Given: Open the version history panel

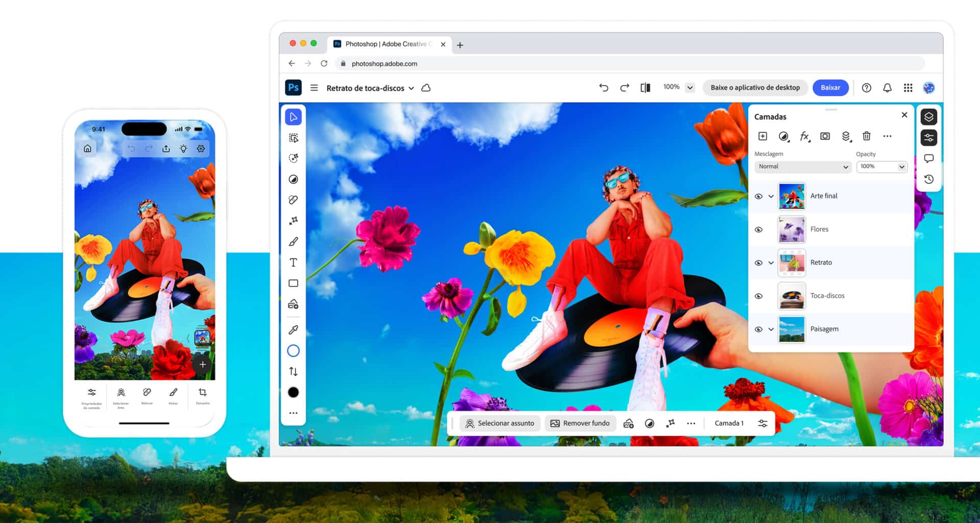Looking at the screenshot, I should tap(928, 179).
